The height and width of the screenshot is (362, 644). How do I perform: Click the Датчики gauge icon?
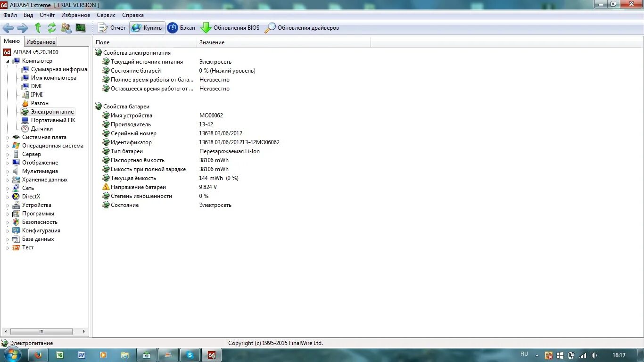[25, 129]
